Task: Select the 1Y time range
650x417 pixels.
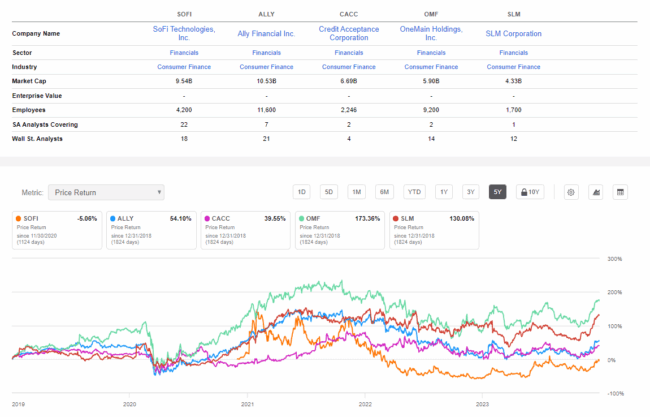Action: [444, 192]
